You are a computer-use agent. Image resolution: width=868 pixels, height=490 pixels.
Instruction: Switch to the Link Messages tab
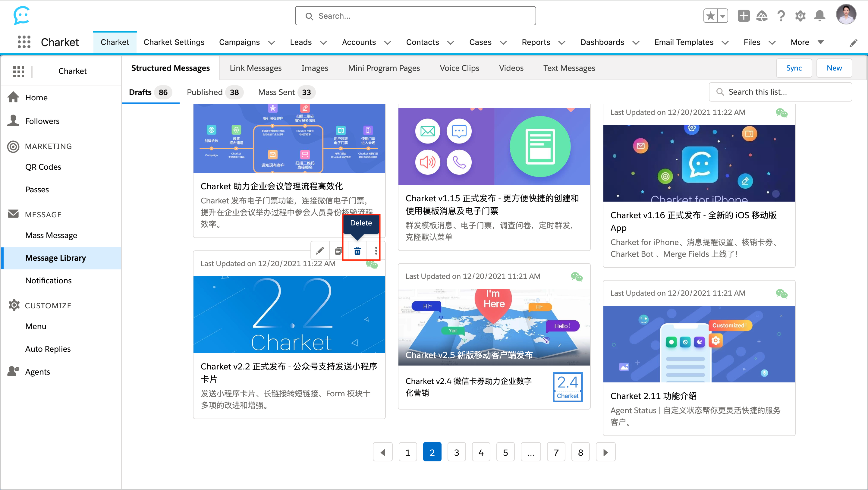click(x=255, y=68)
